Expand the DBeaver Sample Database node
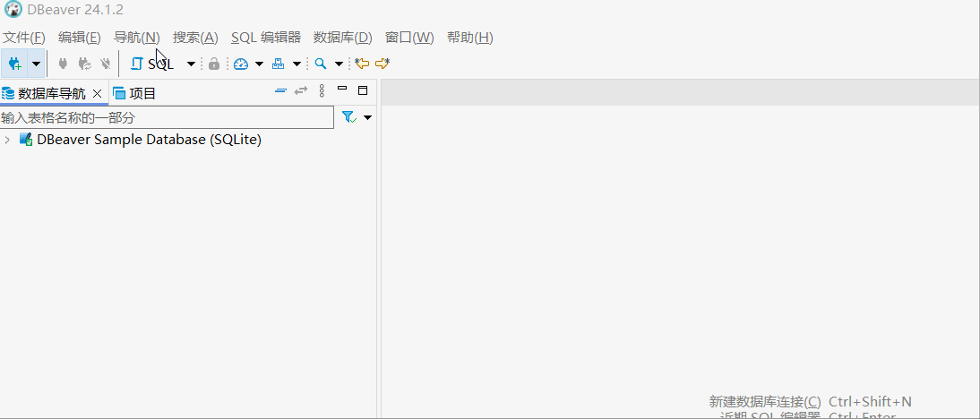 [x=7, y=140]
